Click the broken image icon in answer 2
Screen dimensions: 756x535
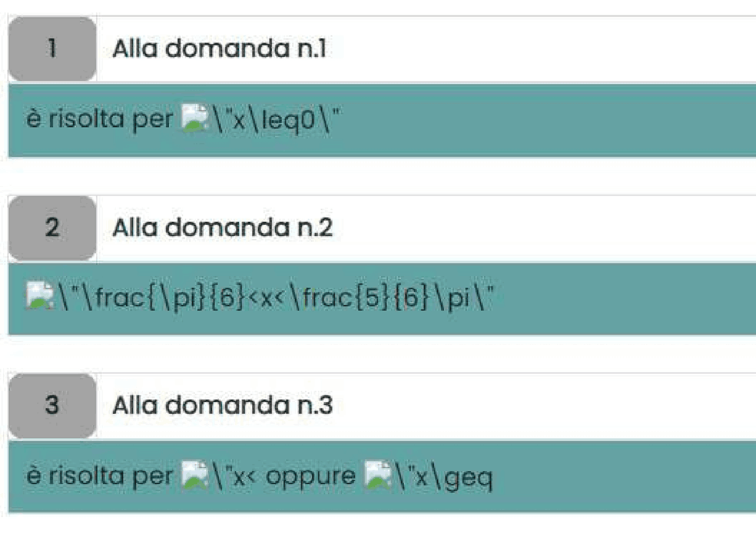[40, 297]
